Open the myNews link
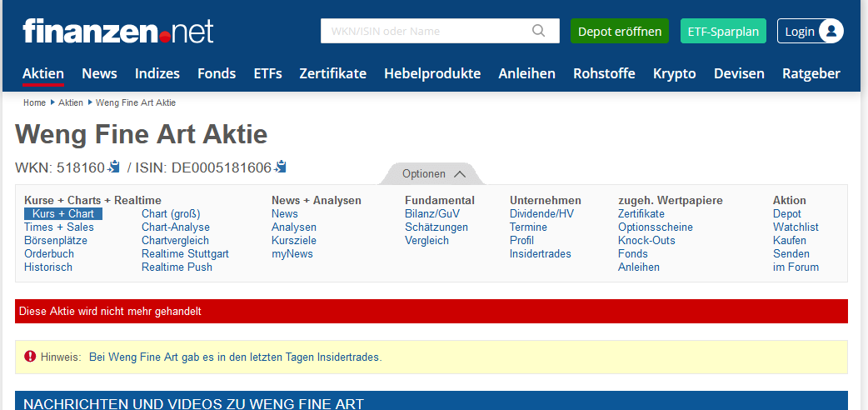This screenshot has width=868, height=410. click(x=292, y=254)
